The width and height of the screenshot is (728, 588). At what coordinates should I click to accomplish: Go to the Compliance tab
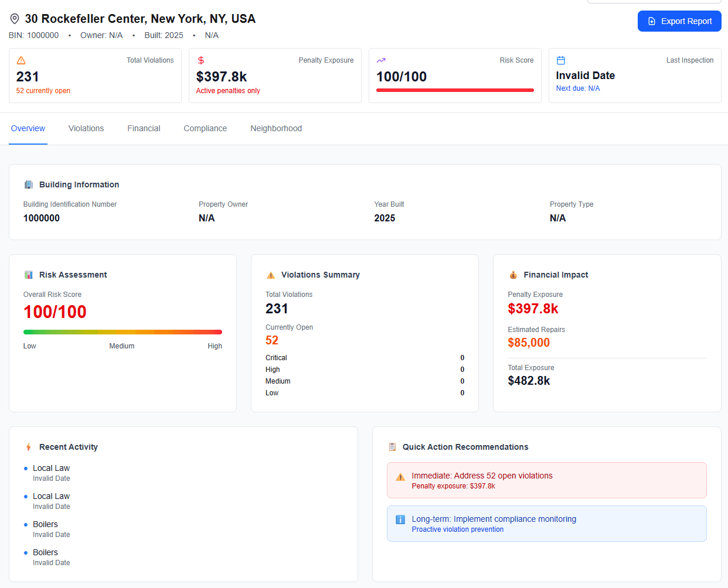pyautogui.click(x=205, y=128)
